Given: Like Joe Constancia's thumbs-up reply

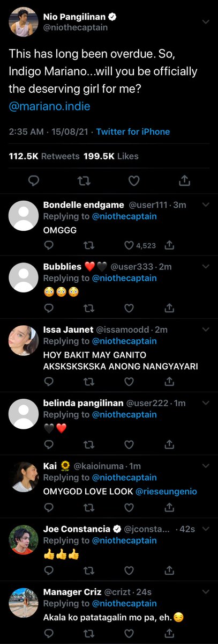Looking at the screenshot, I should [129, 569].
